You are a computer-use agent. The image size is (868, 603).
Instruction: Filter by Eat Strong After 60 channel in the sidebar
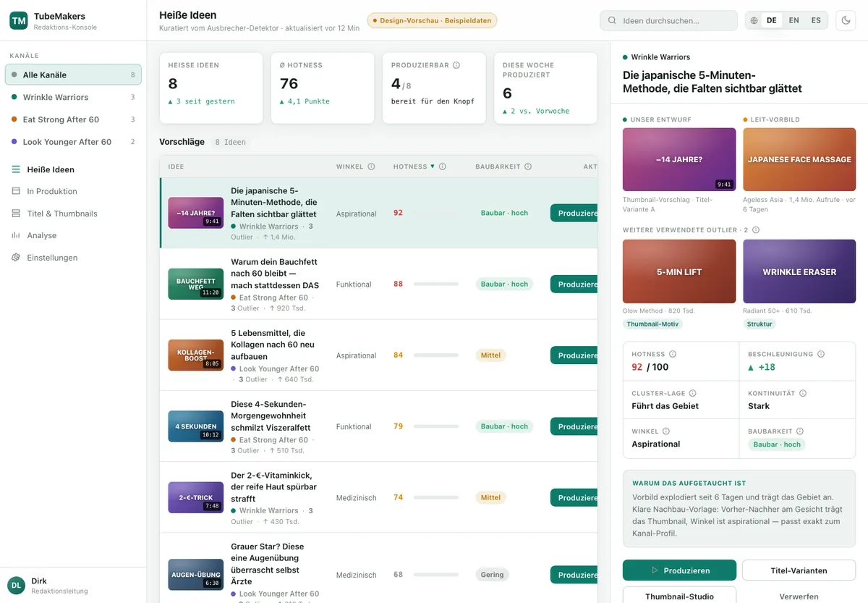[x=73, y=119]
